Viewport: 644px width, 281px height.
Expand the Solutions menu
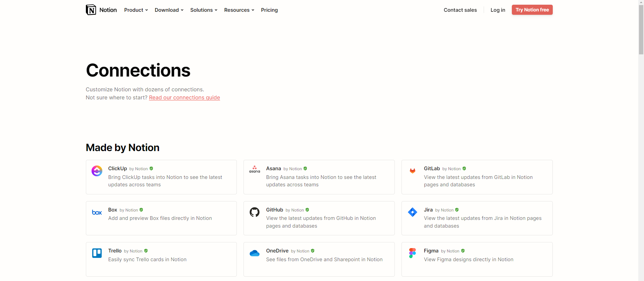click(204, 10)
